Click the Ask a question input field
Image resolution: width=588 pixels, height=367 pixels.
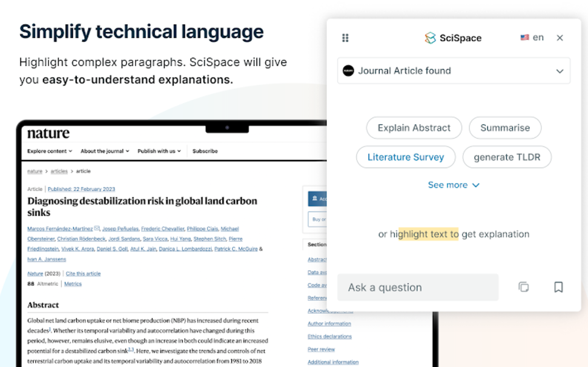(418, 288)
